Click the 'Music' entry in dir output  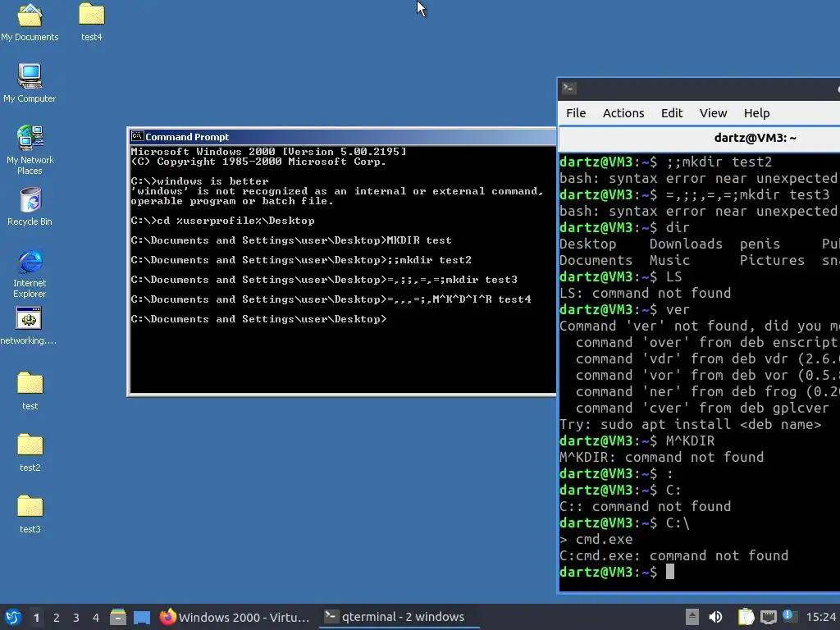(x=669, y=260)
